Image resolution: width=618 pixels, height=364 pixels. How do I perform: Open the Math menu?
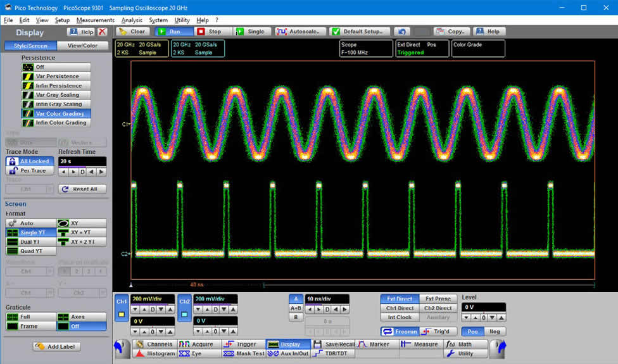click(x=465, y=344)
